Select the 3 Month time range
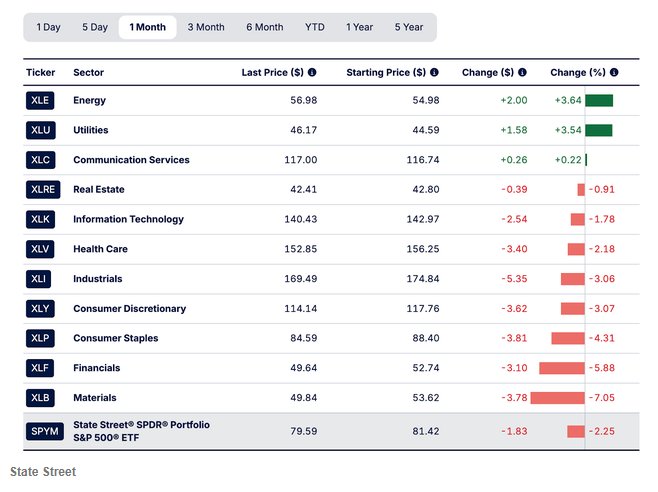Viewport: 658px width, 492px height. pos(206,27)
